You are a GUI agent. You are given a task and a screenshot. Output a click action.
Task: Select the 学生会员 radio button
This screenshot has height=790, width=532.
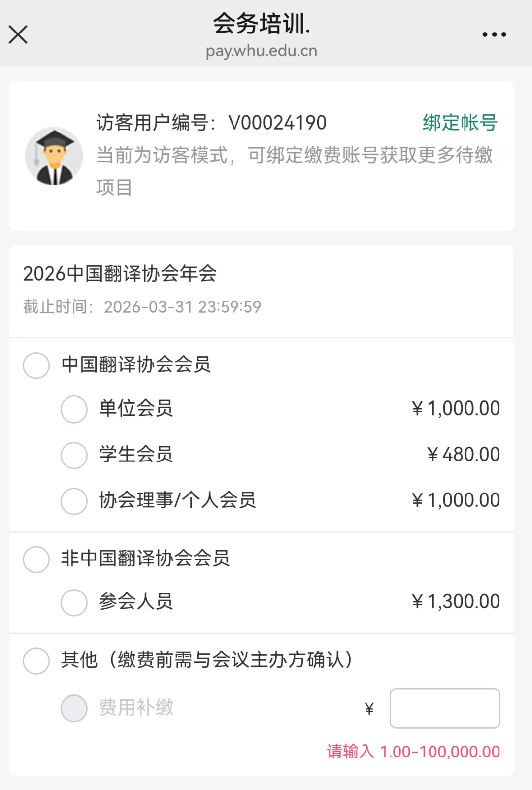[74, 455]
